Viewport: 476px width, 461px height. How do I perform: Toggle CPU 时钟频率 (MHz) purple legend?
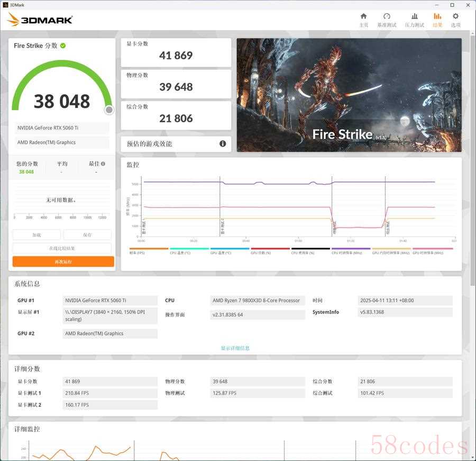[x=351, y=251]
